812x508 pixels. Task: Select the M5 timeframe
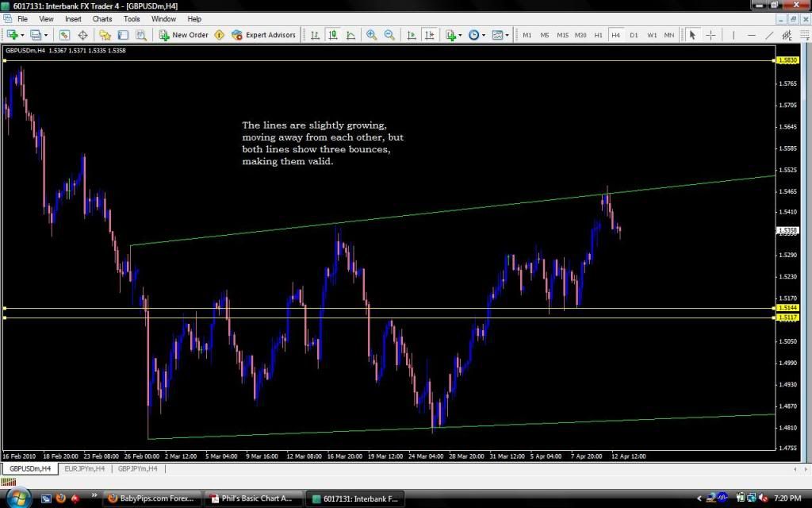pyautogui.click(x=545, y=35)
